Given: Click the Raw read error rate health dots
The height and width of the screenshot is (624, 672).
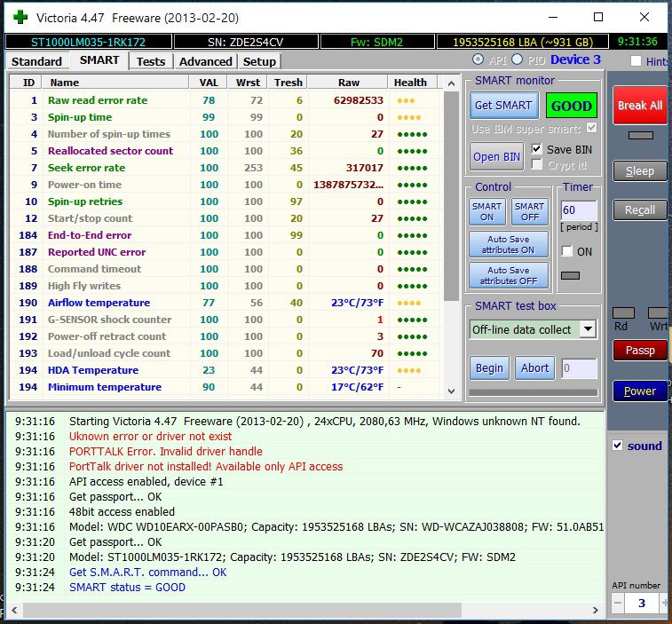Looking at the screenshot, I should 406,101.
